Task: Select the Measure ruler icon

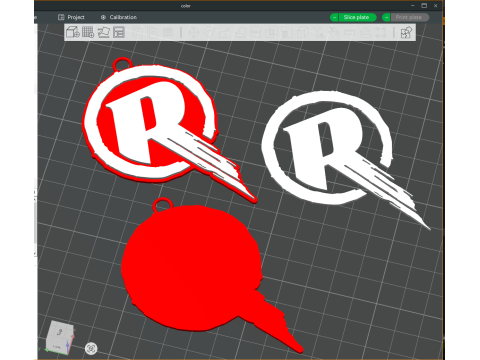Action: pyautogui.click(x=349, y=32)
